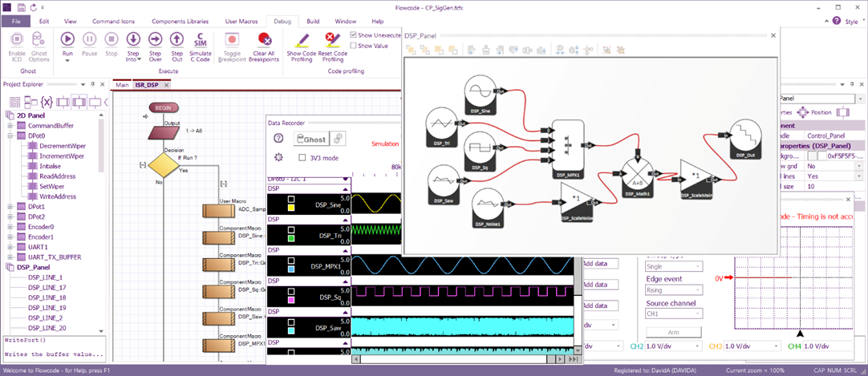The image size is (868, 376).
Task: Click the Ghost button in Data Recorder
Action: point(311,139)
